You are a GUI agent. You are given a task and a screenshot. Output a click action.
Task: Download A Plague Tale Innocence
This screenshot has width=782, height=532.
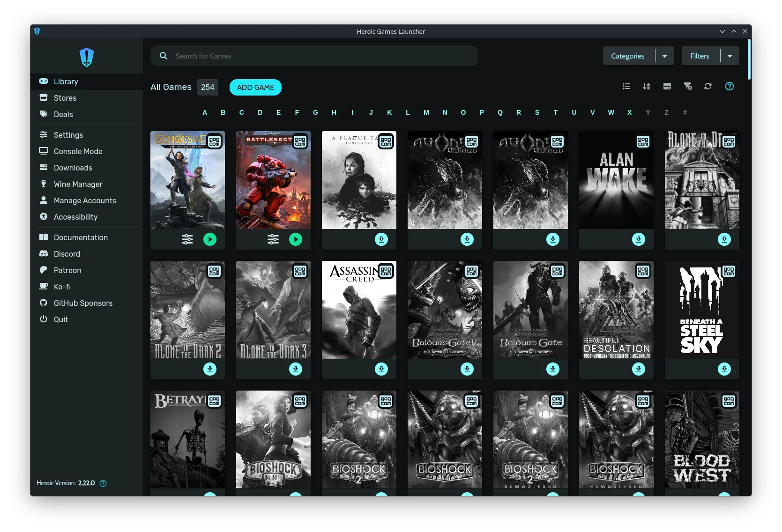[x=381, y=239]
